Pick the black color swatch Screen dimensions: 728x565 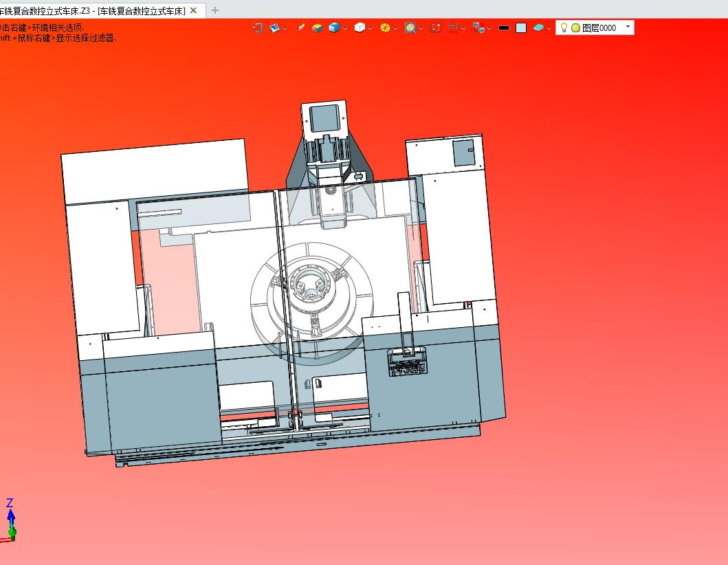tap(504, 28)
